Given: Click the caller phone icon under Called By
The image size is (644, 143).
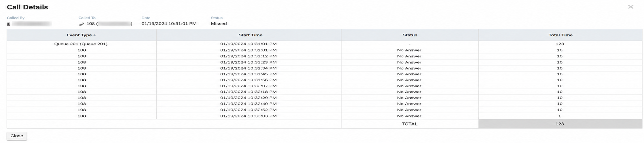Looking at the screenshot, I should coord(9,24).
